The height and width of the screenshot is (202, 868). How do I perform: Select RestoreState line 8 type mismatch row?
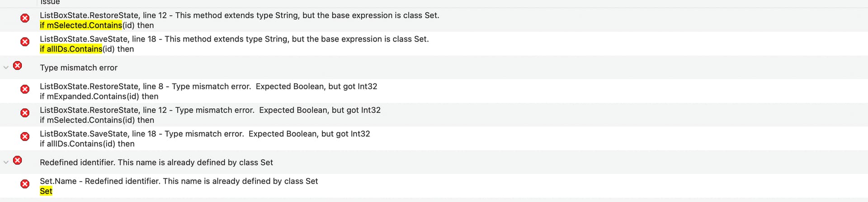[x=434, y=91]
